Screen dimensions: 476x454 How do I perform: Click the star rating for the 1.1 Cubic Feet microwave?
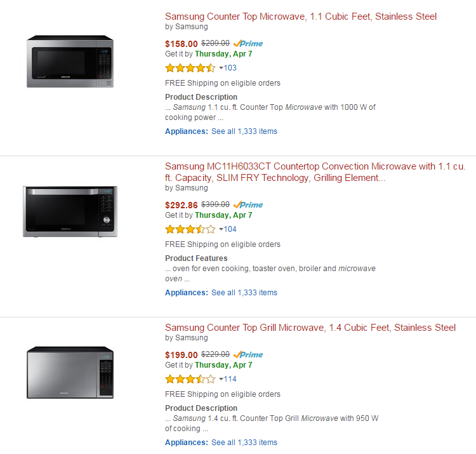point(190,68)
